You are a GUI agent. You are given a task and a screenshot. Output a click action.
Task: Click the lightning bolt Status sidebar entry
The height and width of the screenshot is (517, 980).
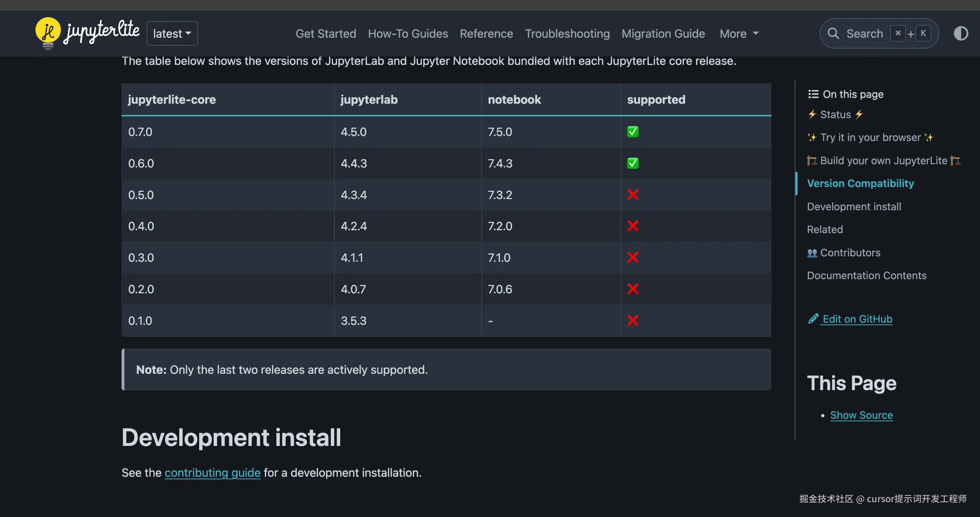point(835,115)
